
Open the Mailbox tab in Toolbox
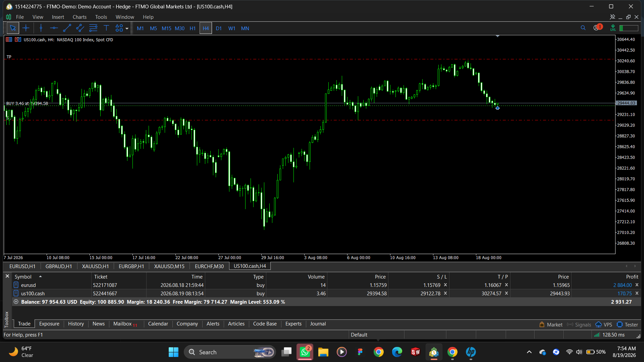pyautogui.click(x=125, y=324)
